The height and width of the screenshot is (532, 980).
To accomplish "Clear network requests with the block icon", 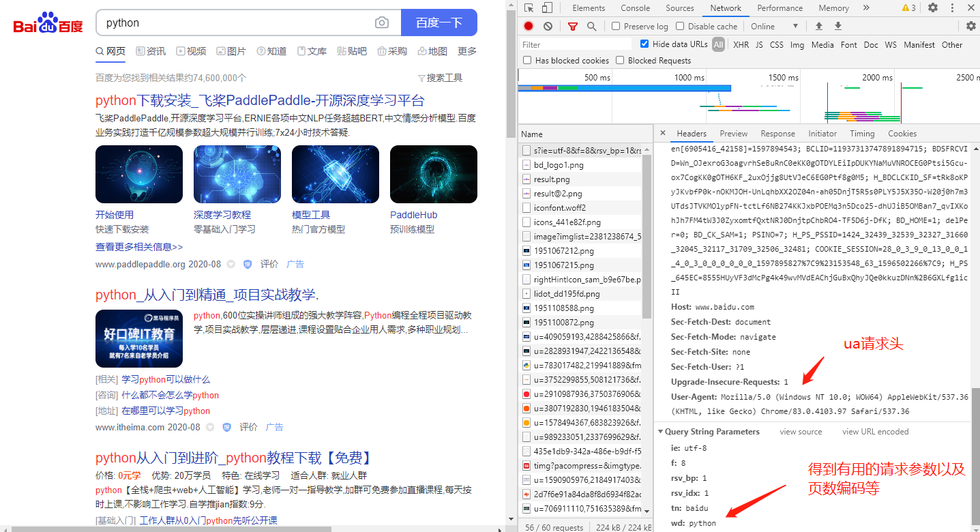I will [548, 25].
